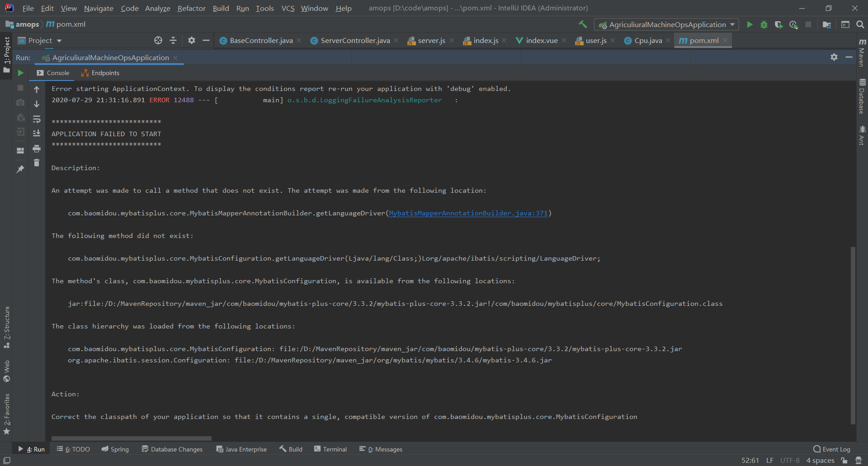The height and width of the screenshot is (466, 868).
Task: Build the project with the hammer icon
Action: (x=583, y=24)
